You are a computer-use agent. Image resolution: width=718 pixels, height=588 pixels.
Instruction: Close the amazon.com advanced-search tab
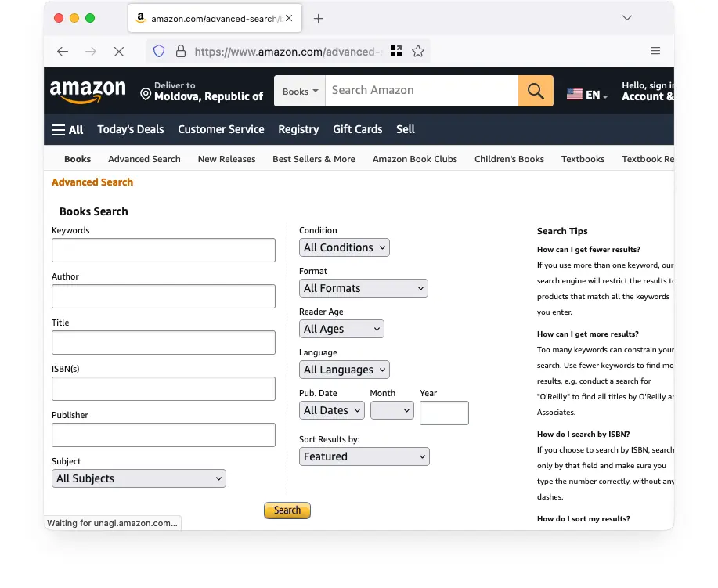[x=289, y=18]
